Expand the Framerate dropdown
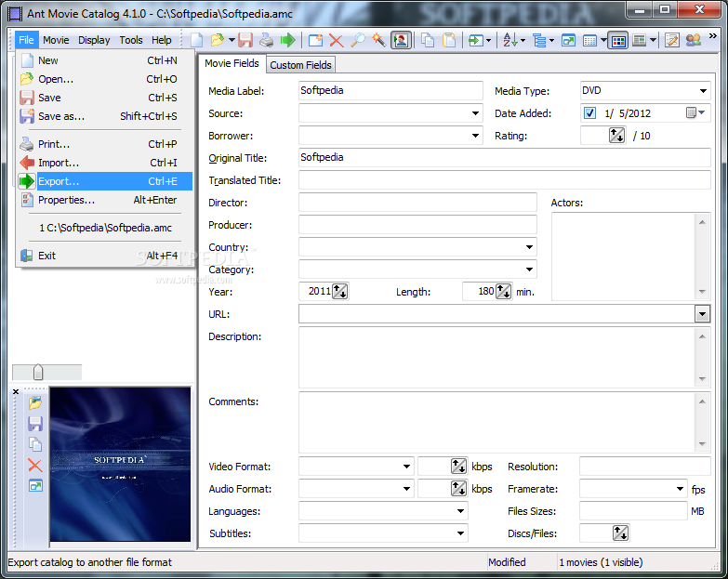 coord(680,489)
